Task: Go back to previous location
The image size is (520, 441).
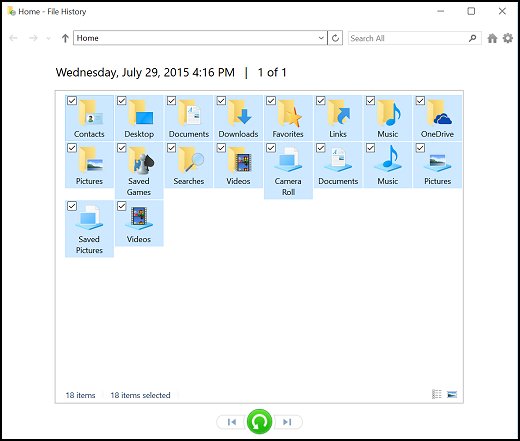Action: click(13, 38)
